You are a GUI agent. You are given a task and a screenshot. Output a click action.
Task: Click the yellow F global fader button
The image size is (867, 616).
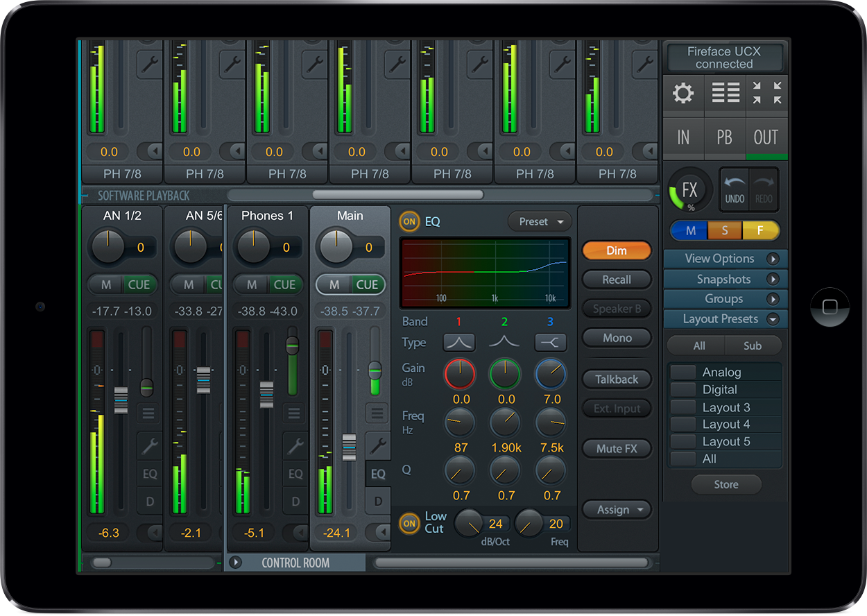pyautogui.click(x=761, y=230)
